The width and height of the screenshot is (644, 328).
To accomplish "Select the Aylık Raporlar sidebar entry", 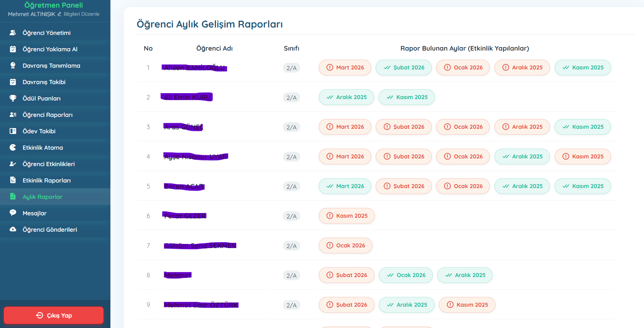I will tap(42, 197).
